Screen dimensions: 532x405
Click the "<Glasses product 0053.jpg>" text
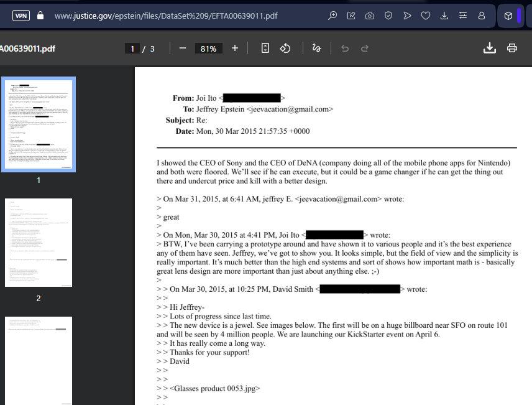click(x=215, y=388)
